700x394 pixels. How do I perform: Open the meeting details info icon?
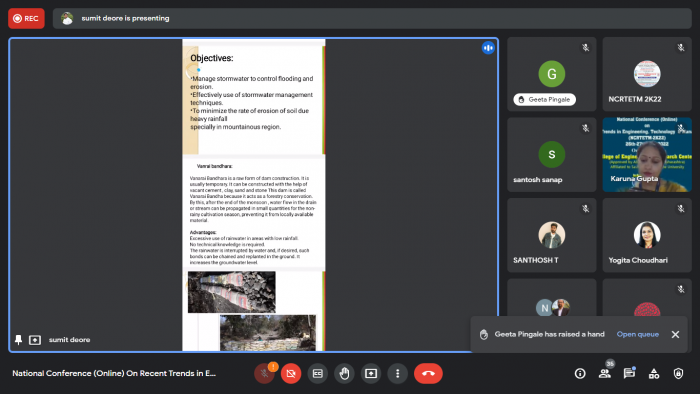[x=580, y=373]
